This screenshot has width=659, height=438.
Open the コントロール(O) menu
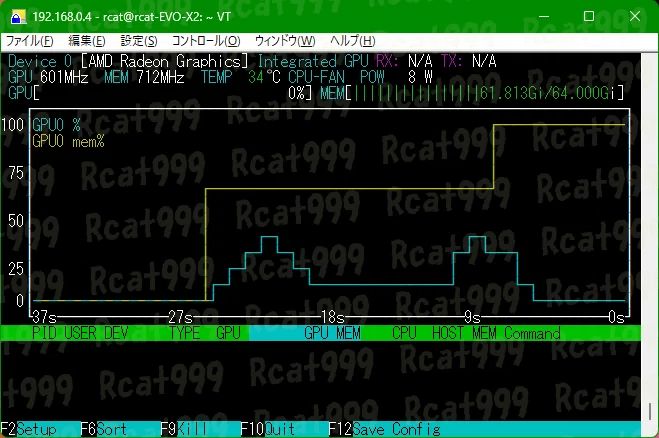tap(206, 41)
